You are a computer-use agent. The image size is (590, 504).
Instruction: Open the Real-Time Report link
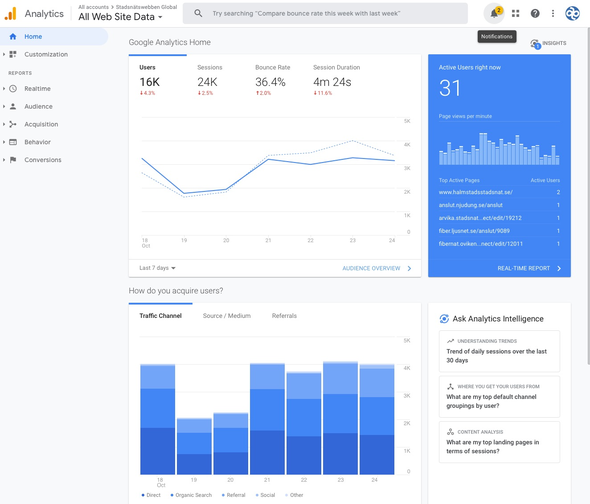[523, 268]
